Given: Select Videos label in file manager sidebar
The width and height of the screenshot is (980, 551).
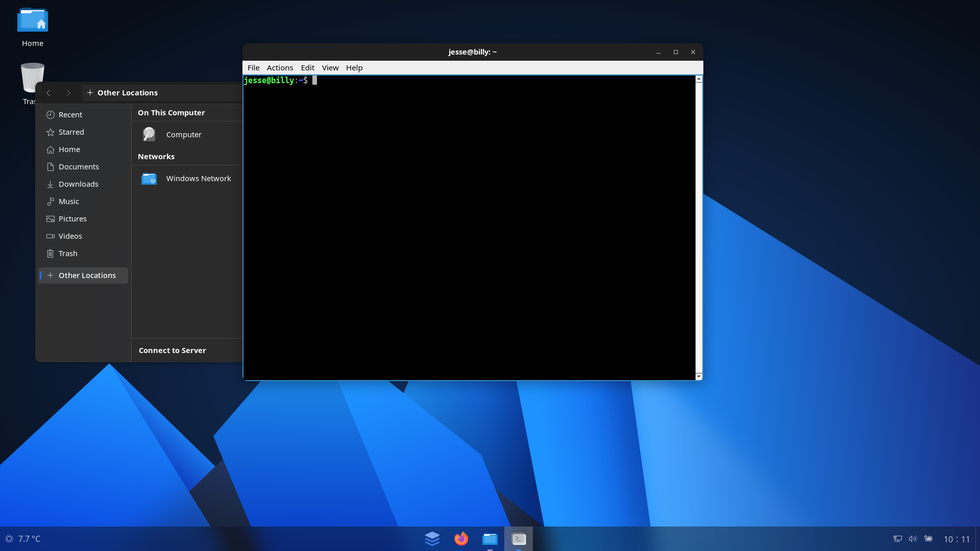Looking at the screenshot, I should pos(70,236).
